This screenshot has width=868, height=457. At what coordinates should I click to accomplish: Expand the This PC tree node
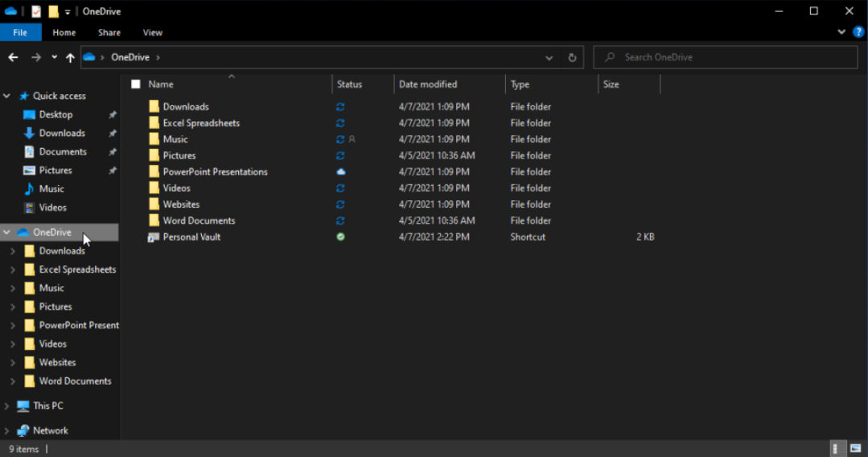(7, 406)
